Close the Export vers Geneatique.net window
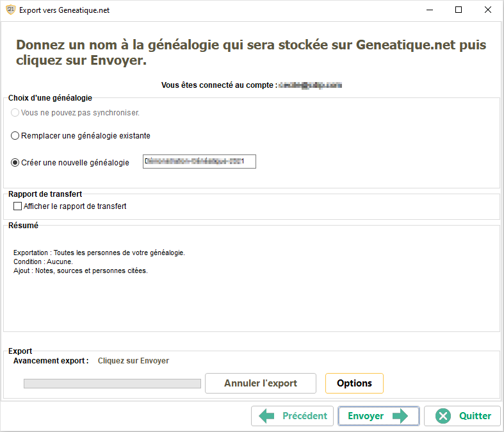This screenshot has height=432, width=504. point(488,10)
